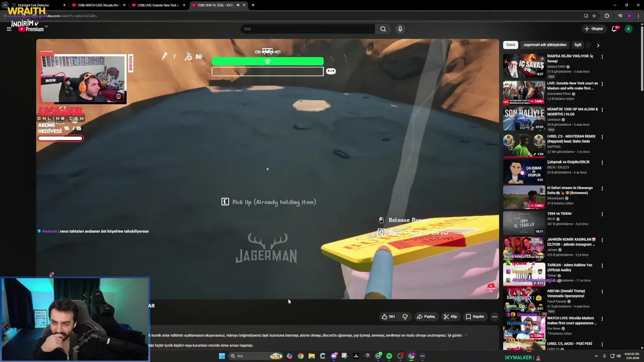Click Sadece ENES channel name
This screenshot has height=362, width=644.
pyautogui.click(x=557, y=67)
